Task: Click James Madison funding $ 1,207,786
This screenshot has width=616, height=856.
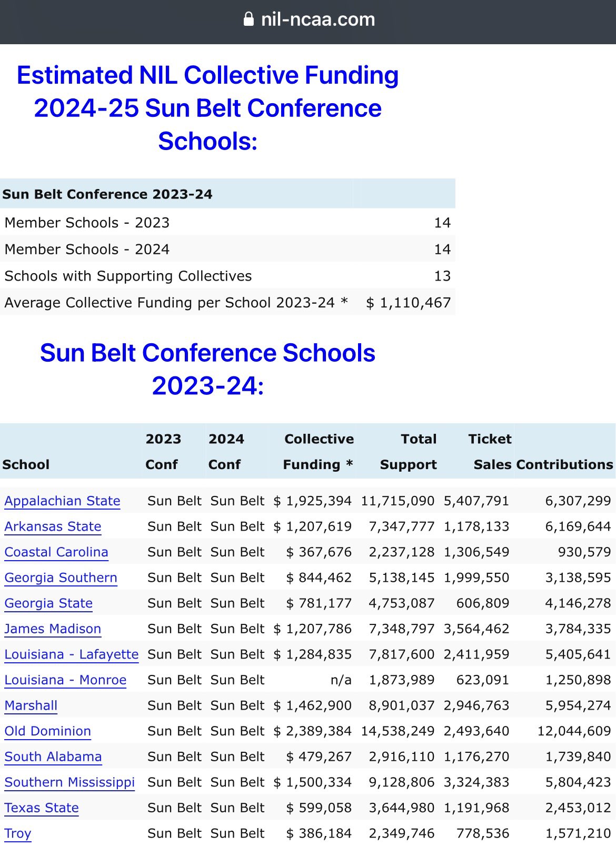Action: (312, 629)
